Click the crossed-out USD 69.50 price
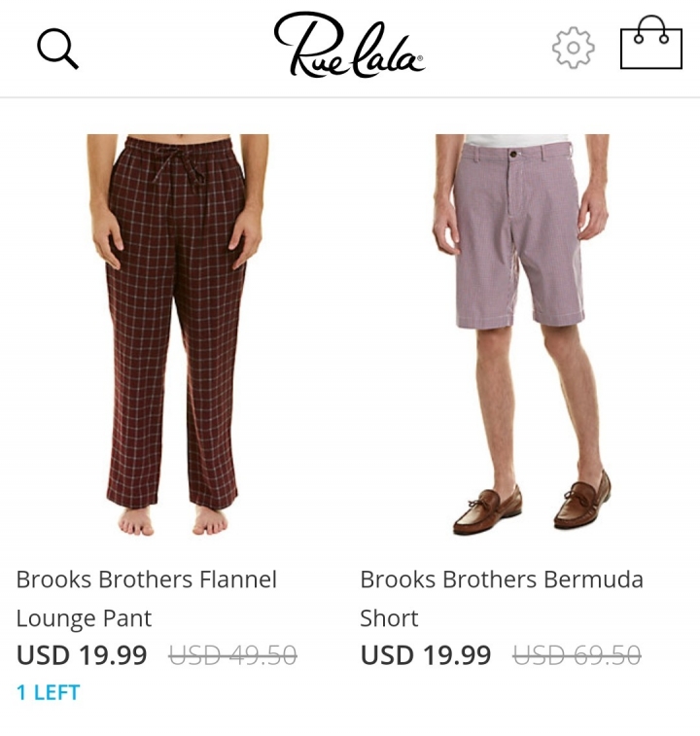 pos(577,655)
